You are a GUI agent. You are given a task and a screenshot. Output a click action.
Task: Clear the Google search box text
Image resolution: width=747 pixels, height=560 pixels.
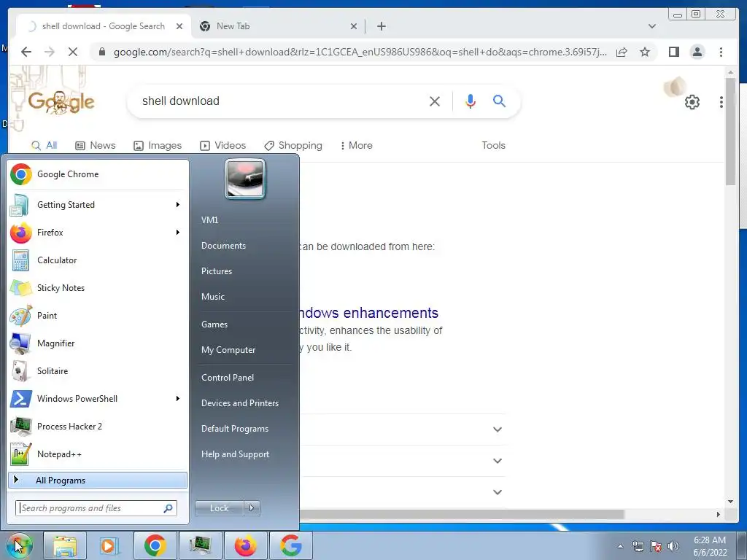435,101
